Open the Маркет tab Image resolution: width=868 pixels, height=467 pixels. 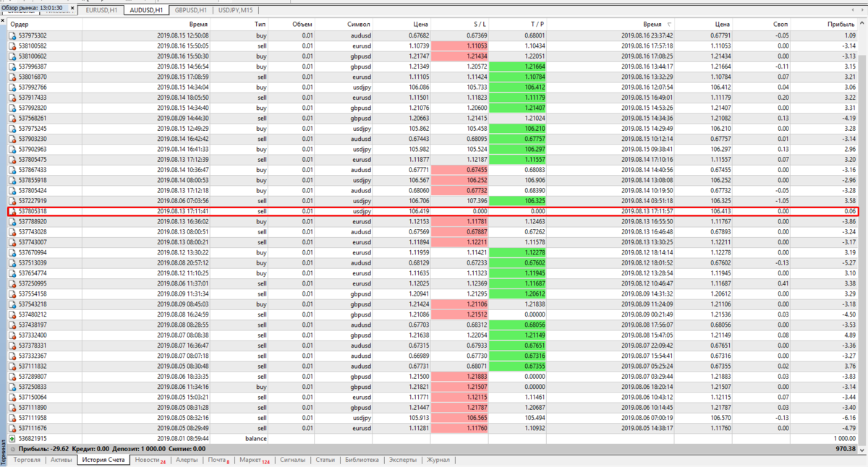point(254,460)
